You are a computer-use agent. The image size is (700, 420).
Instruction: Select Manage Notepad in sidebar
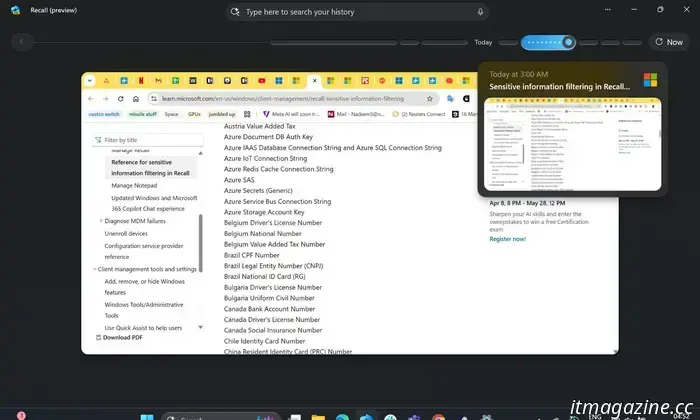coord(134,185)
